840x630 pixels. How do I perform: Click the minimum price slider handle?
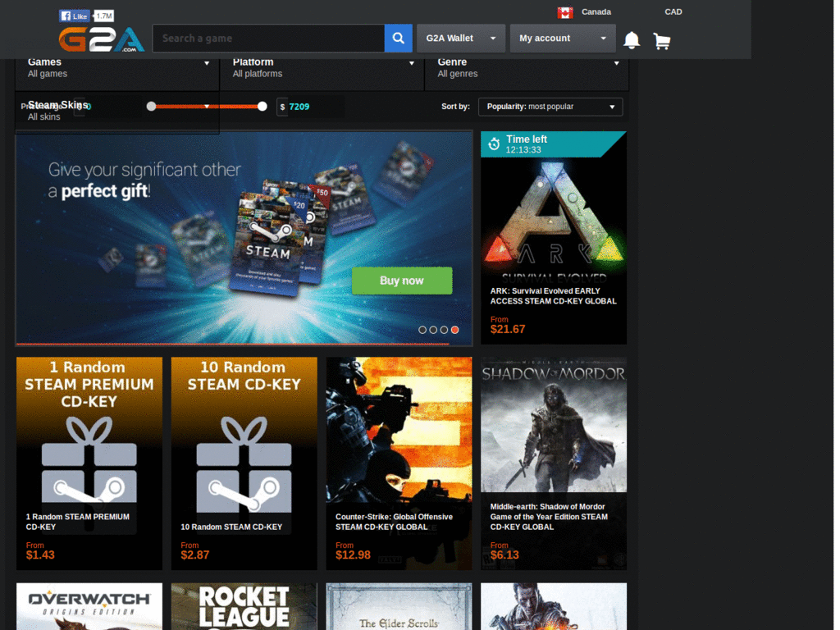[x=151, y=107]
